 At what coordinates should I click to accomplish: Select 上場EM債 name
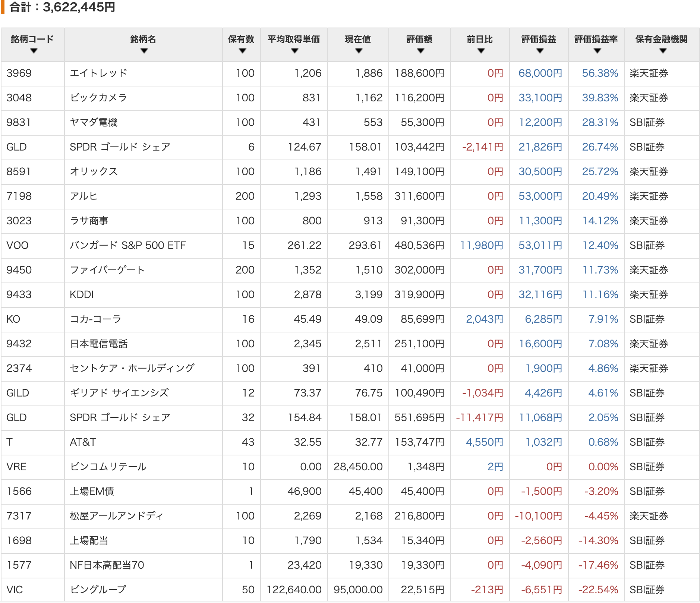coord(92,491)
